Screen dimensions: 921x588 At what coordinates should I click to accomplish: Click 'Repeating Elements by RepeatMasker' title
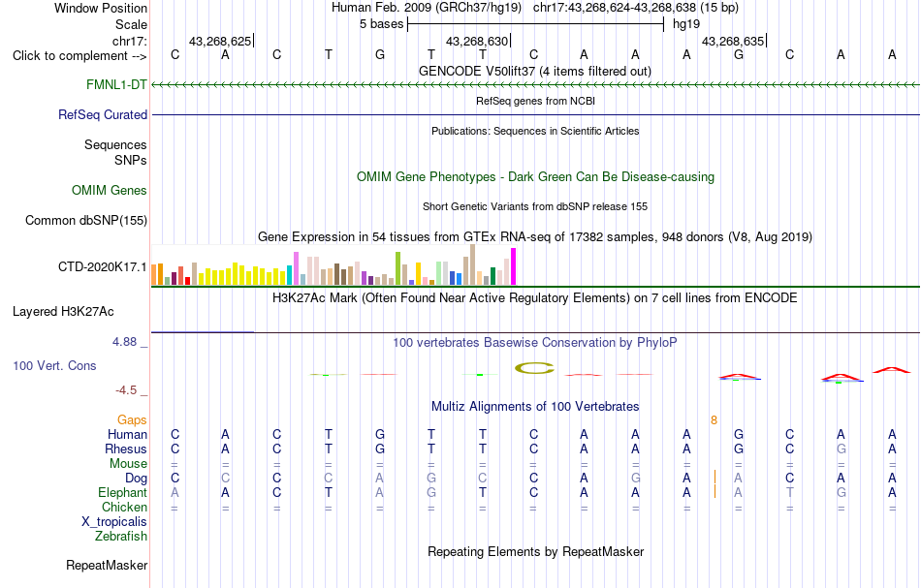536,551
